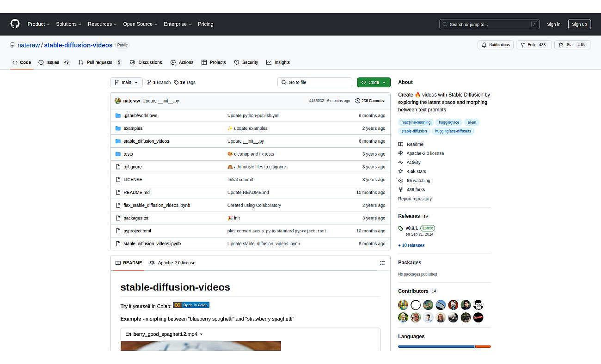Open the stable_diffusion_videos.ipynb file
The image size is (601, 364).
point(152,243)
